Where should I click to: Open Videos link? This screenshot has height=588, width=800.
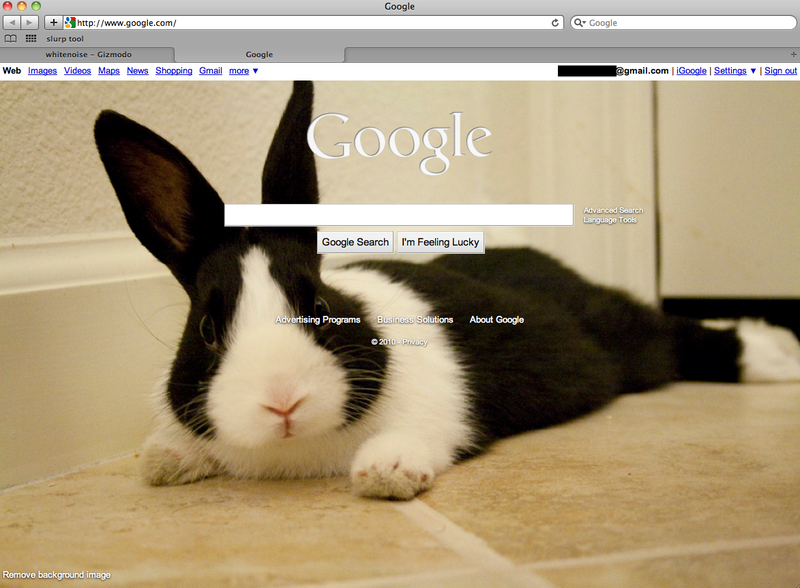(77, 70)
